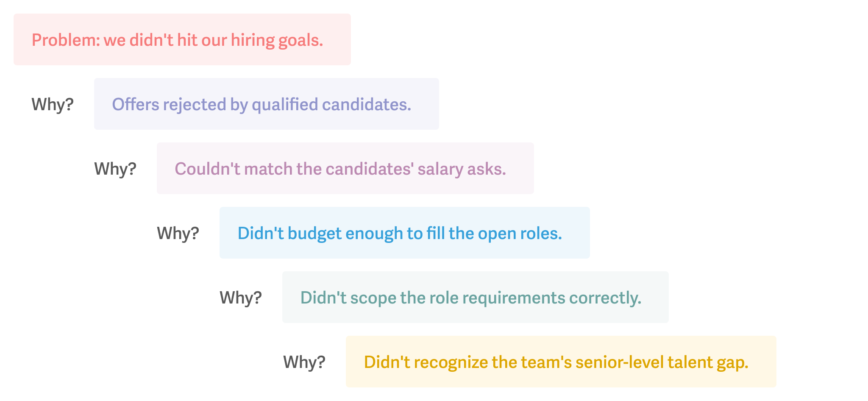Click the Why? label beside 'Offers rejected'

coord(53,104)
